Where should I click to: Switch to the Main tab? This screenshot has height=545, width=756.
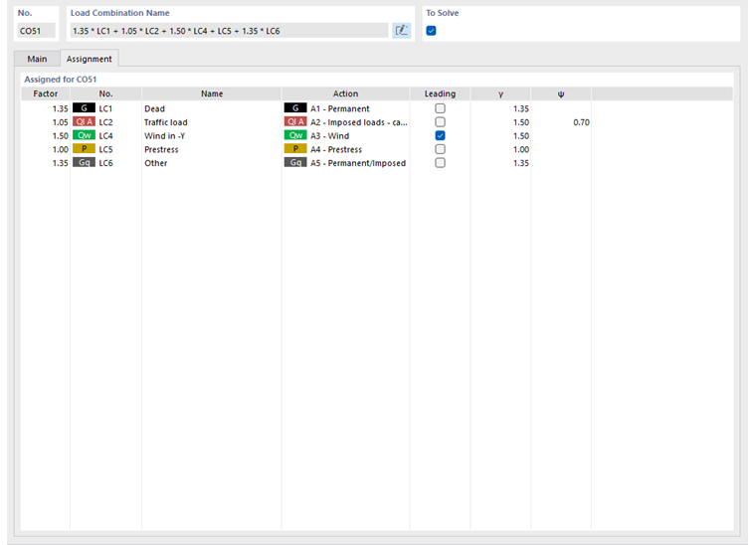(x=37, y=59)
